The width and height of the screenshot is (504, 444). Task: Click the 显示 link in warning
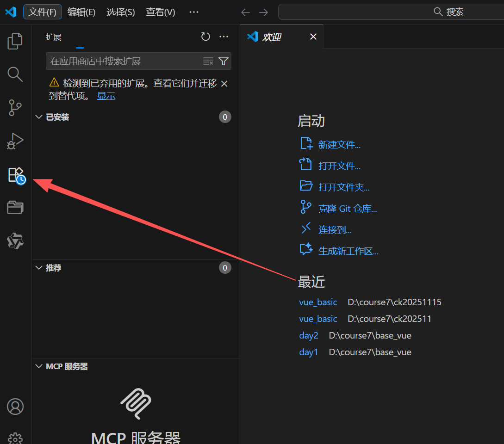pos(106,96)
